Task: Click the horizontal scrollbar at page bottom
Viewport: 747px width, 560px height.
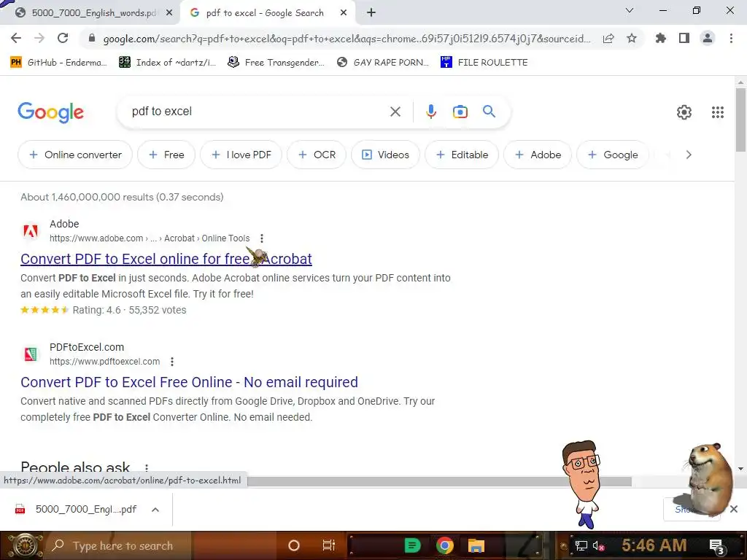Action: coord(439,482)
